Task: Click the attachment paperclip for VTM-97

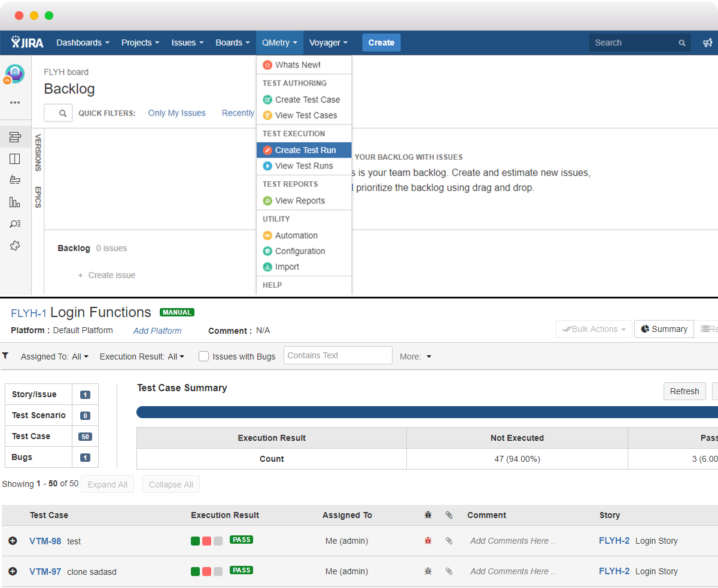Action: [449, 571]
